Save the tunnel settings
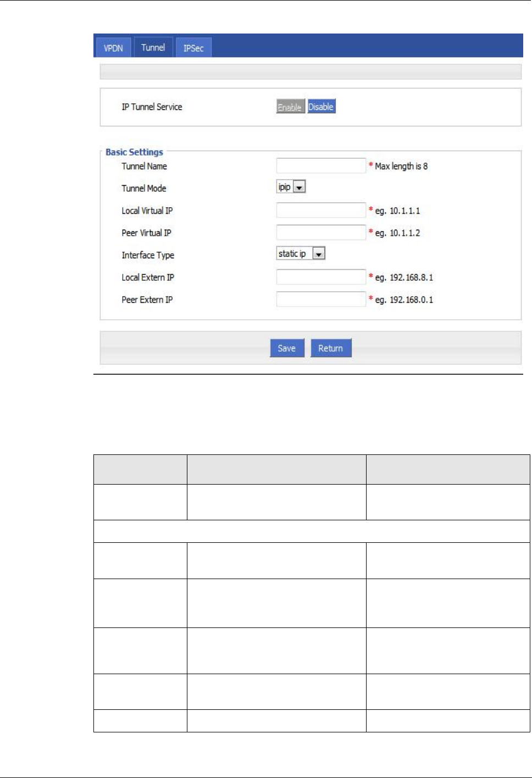Viewport: 532px width, 778px height. (287, 348)
